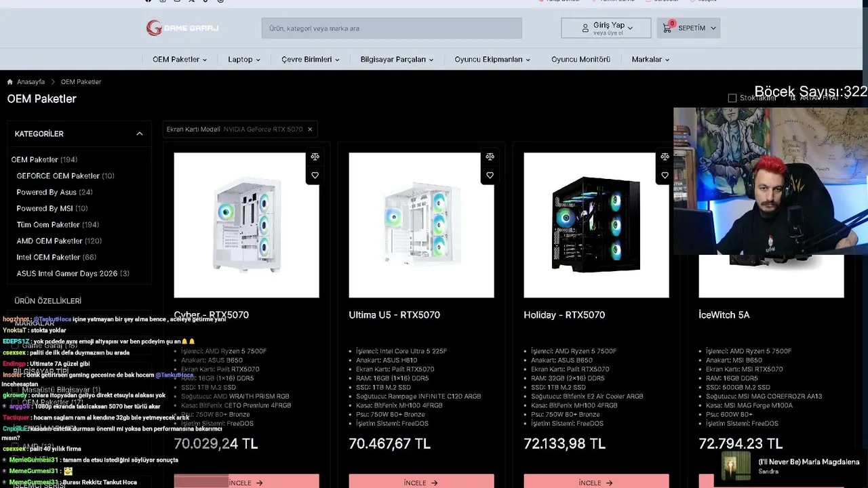Open Cyber - RTX5070 white case image
Screen dimensions: 868x488
point(246,225)
